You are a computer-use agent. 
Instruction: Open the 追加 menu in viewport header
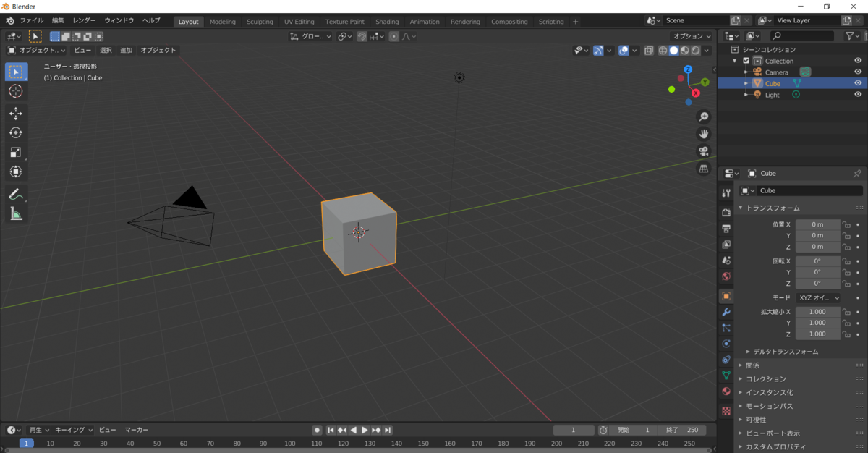[x=126, y=50]
